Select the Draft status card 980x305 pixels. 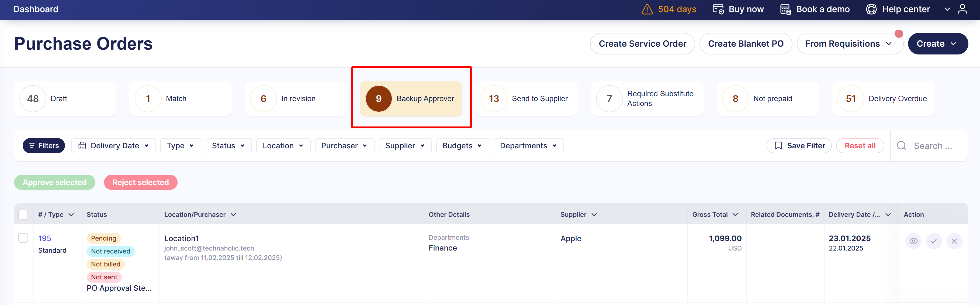[x=65, y=99]
